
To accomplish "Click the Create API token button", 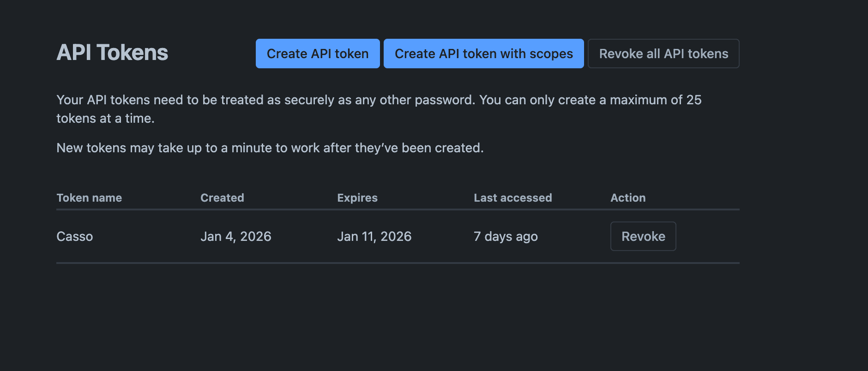I will coord(317,53).
